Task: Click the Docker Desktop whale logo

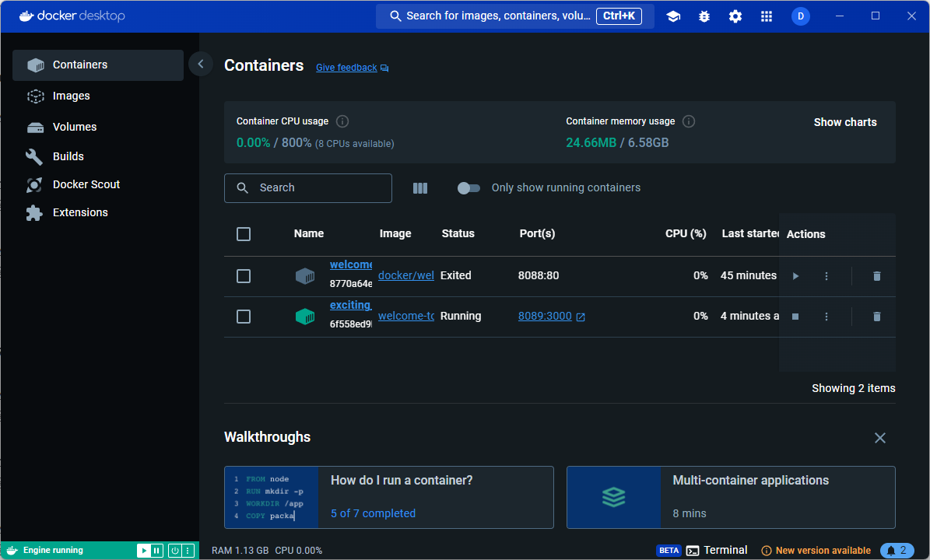Action: pos(26,16)
